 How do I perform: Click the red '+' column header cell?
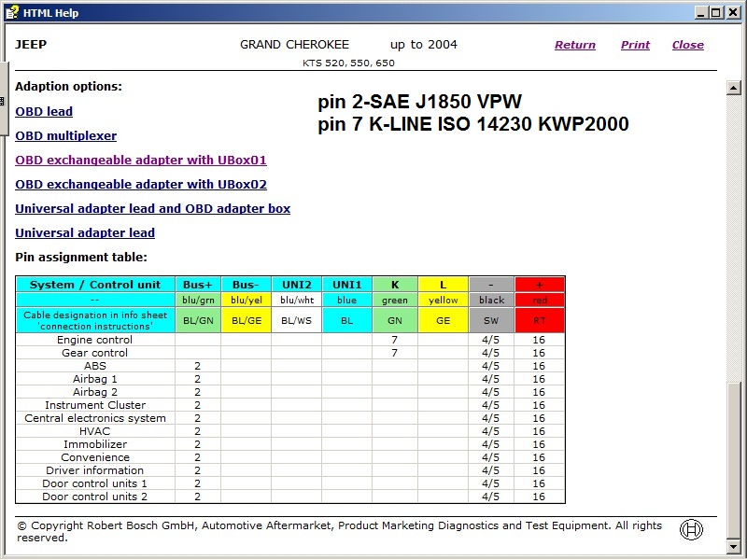[x=539, y=285]
